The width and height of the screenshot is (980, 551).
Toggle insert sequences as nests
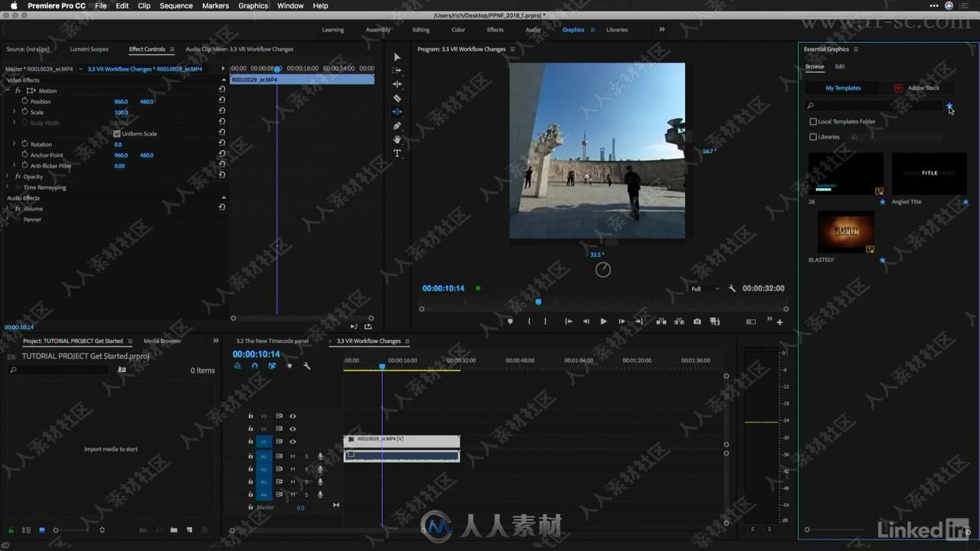[x=237, y=367]
